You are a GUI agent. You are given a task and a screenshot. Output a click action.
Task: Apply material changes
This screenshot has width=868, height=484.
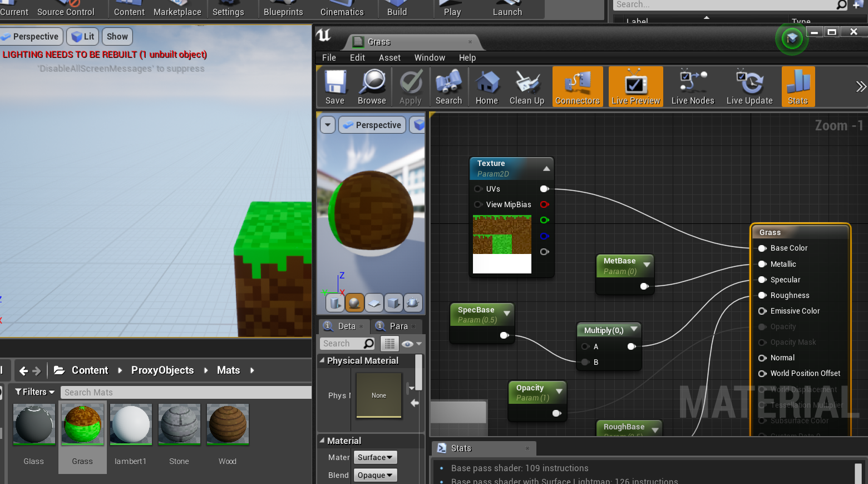coord(411,87)
